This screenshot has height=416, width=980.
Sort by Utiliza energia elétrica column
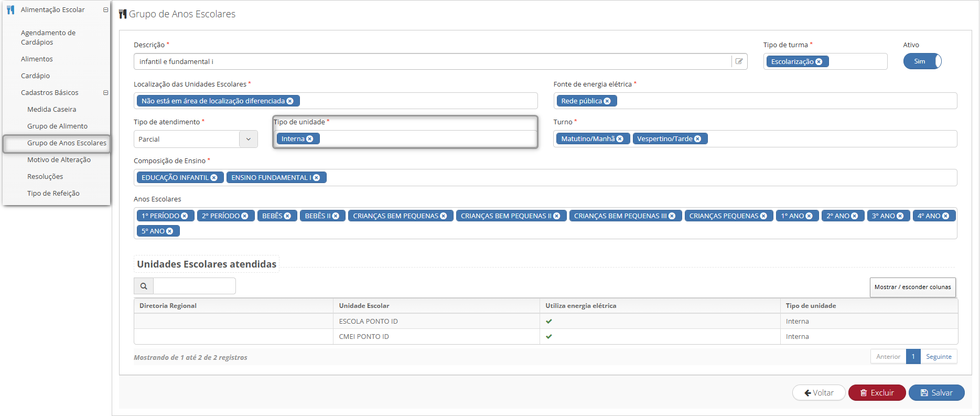[x=660, y=306]
